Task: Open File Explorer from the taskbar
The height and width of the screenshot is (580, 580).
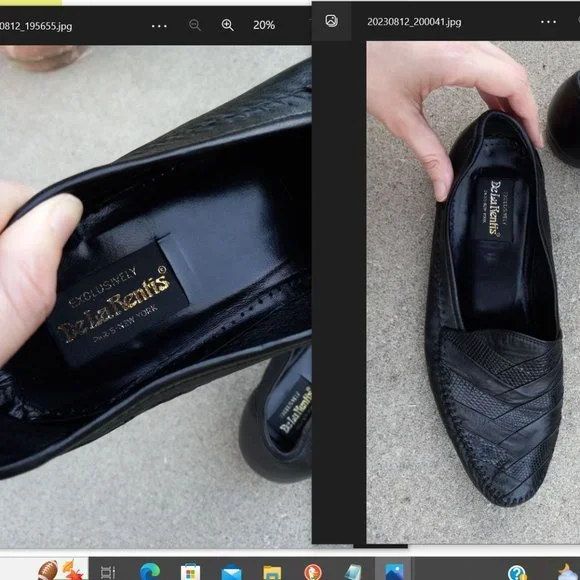Action: 272,573
